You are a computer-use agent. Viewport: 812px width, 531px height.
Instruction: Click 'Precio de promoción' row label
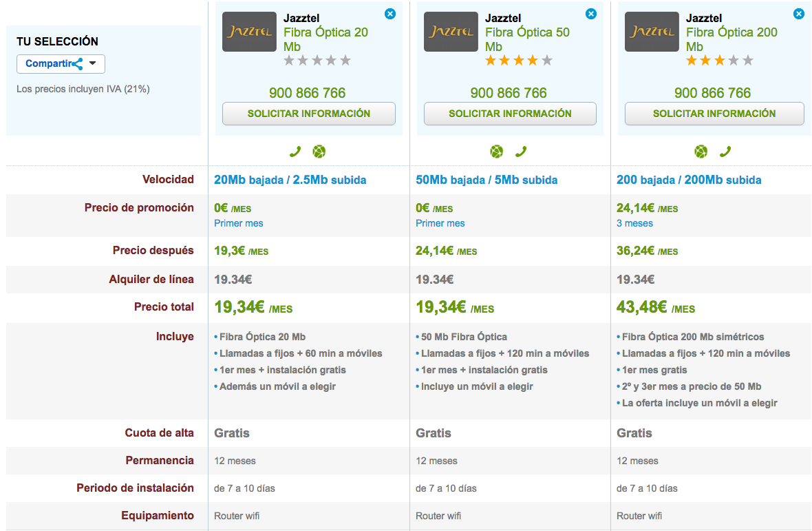[x=139, y=207]
